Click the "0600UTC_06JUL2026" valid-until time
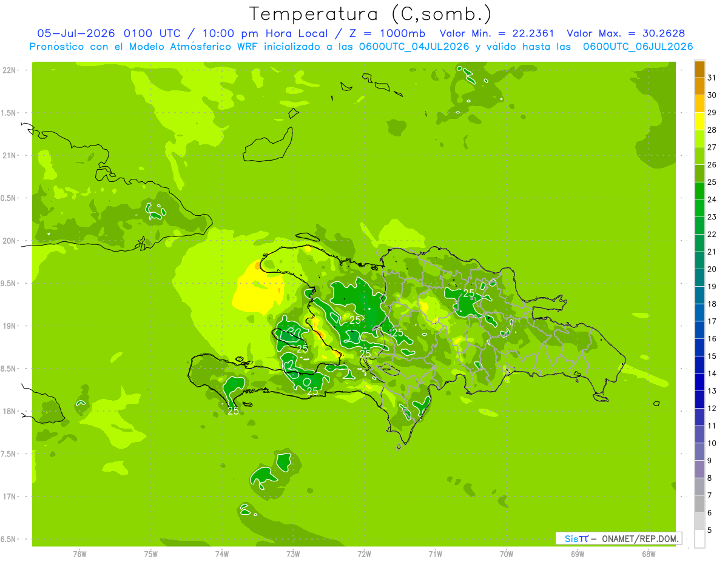 638,47
